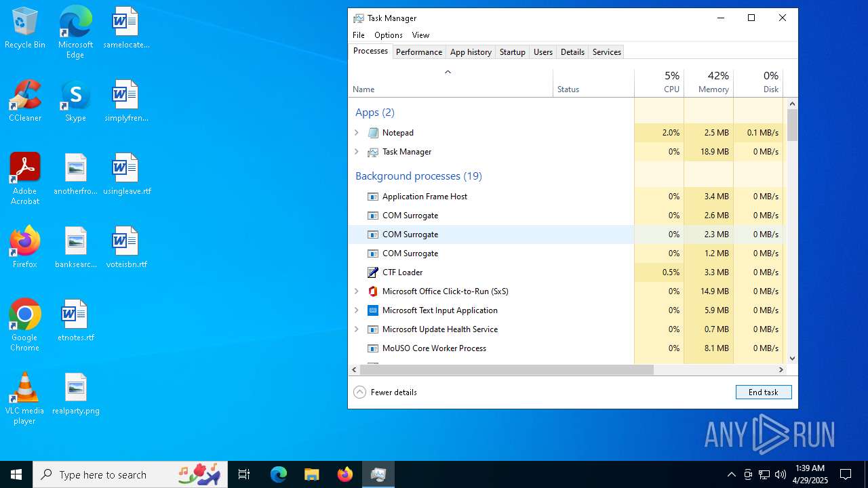Viewport: 868px width, 488px height.
Task: Sort processes by Memory column
Action: coord(709,83)
